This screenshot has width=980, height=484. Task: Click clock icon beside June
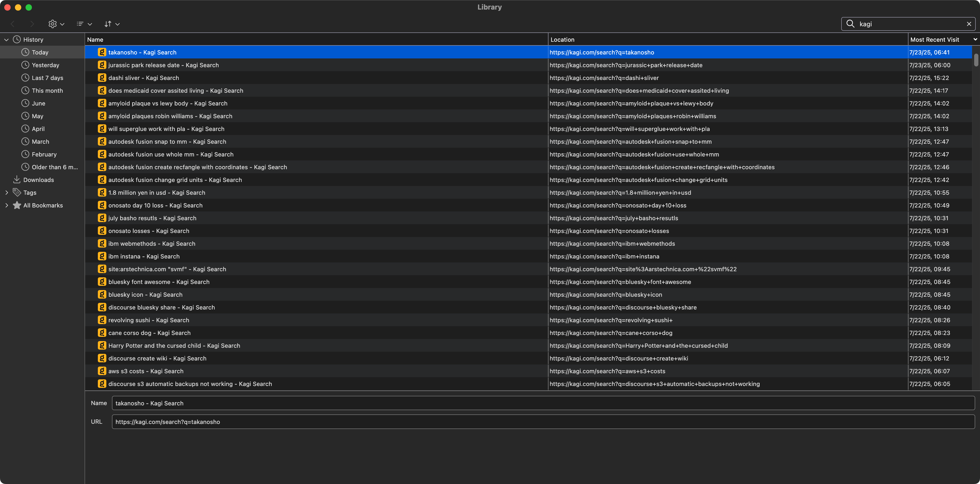coord(25,103)
